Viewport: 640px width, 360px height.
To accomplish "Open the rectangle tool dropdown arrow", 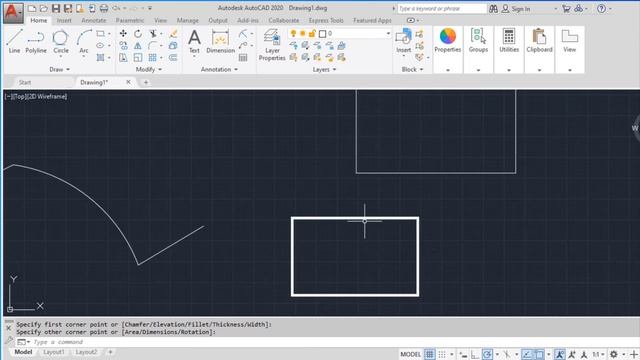I will [109, 33].
